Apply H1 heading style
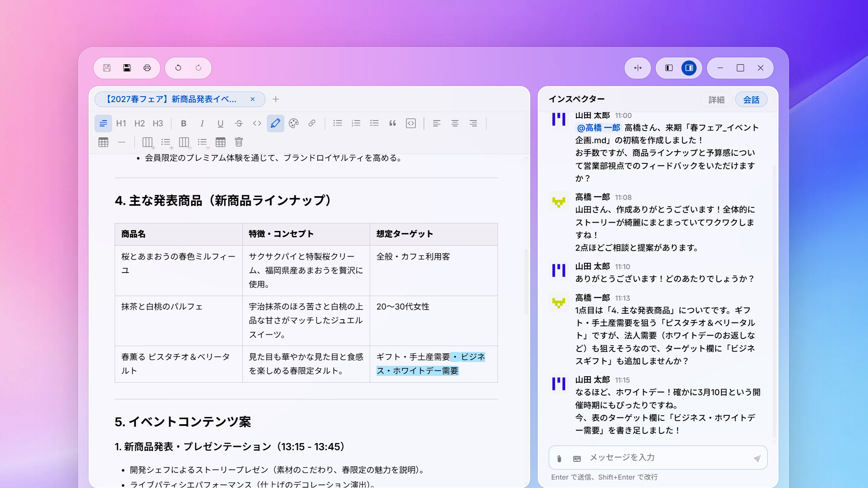 tap(121, 123)
